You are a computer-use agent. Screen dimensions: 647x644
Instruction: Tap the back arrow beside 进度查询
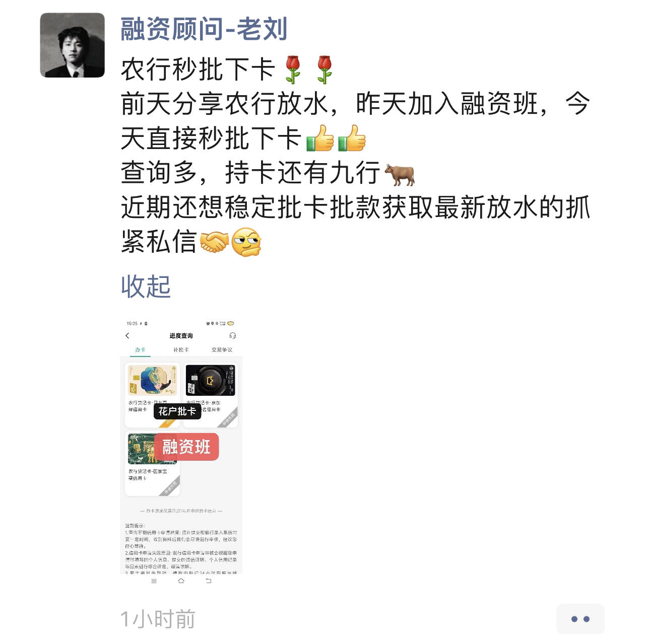127,335
